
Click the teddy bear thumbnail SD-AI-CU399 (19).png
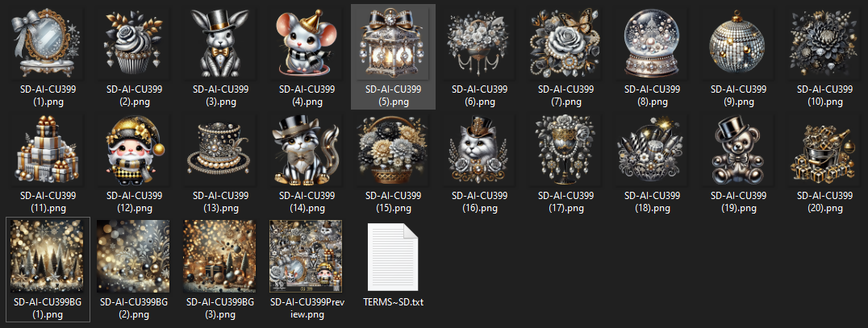pyautogui.click(x=738, y=150)
